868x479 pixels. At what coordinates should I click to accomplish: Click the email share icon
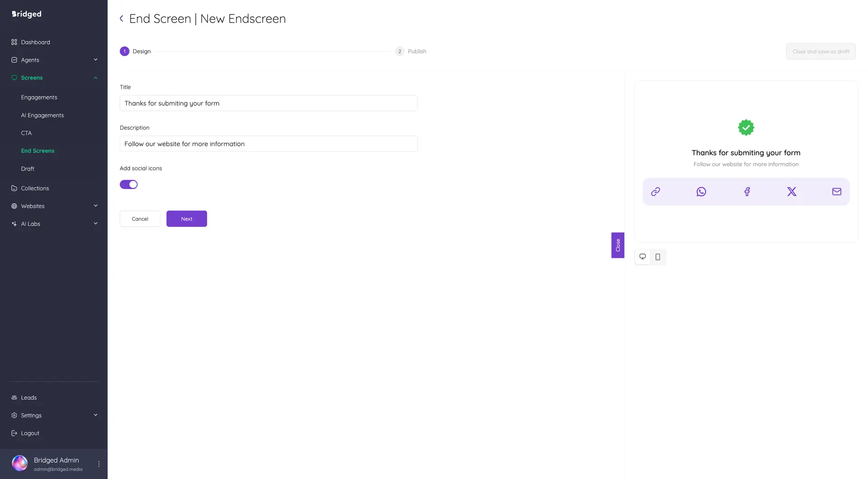(x=837, y=192)
